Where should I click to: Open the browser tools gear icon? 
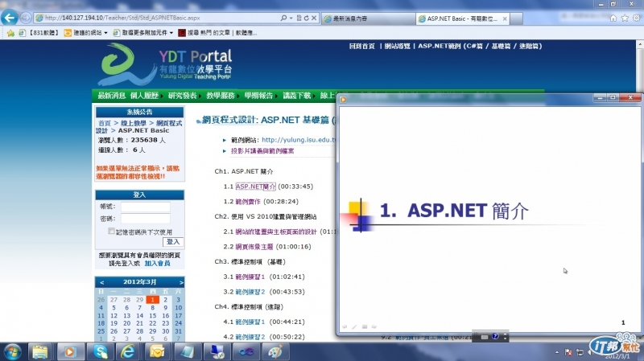click(636, 18)
